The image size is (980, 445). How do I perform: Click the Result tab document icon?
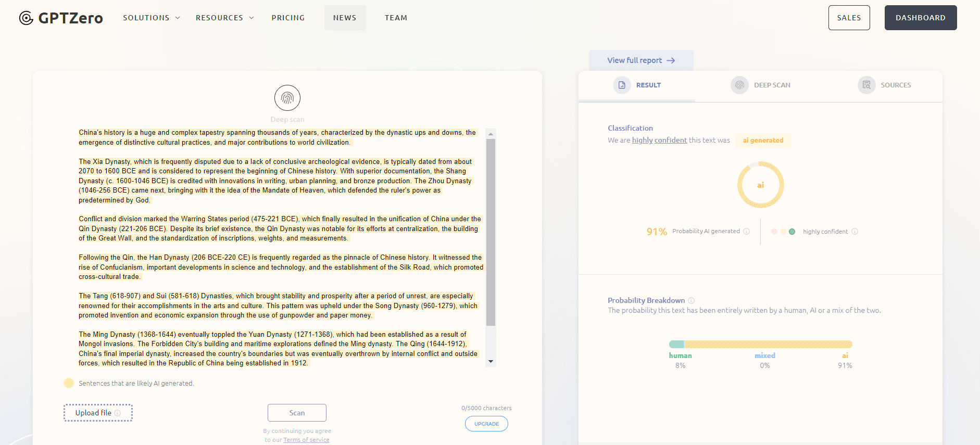coord(622,85)
